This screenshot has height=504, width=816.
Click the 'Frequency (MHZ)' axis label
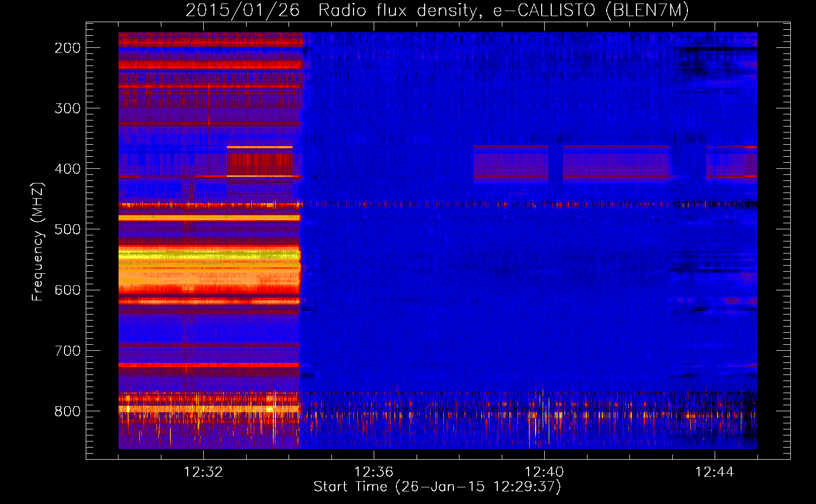pyautogui.click(x=38, y=241)
